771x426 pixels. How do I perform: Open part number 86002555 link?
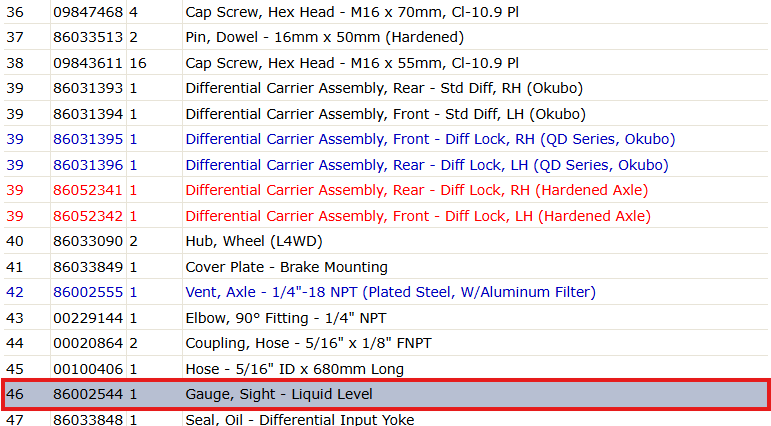click(x=88, y=292)
